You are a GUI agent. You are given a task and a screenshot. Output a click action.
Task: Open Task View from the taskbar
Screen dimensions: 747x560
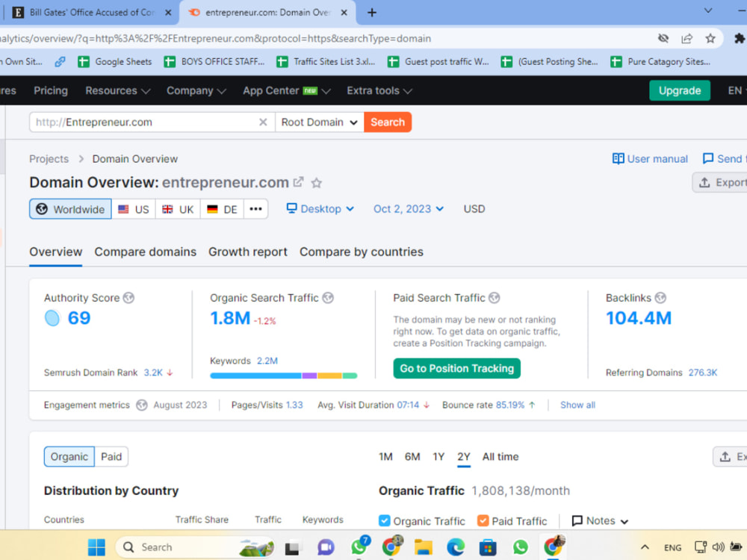click(291, 548)
